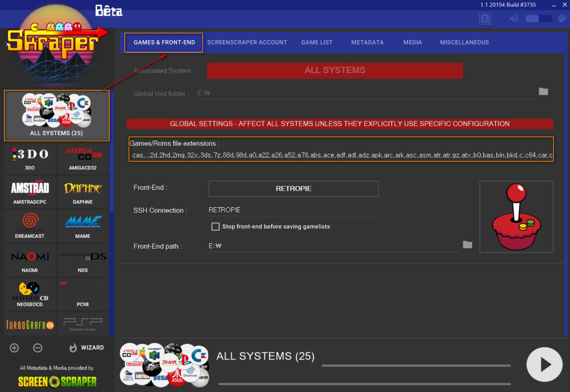Select the NAOMI system
The width and height of the screenshot is (570, 392).
[30, 261]
